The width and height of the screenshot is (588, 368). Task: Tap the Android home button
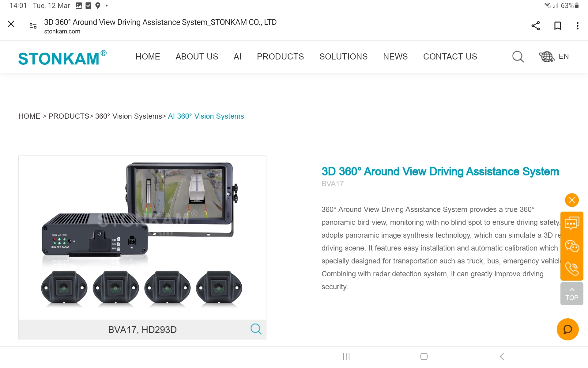424,356
